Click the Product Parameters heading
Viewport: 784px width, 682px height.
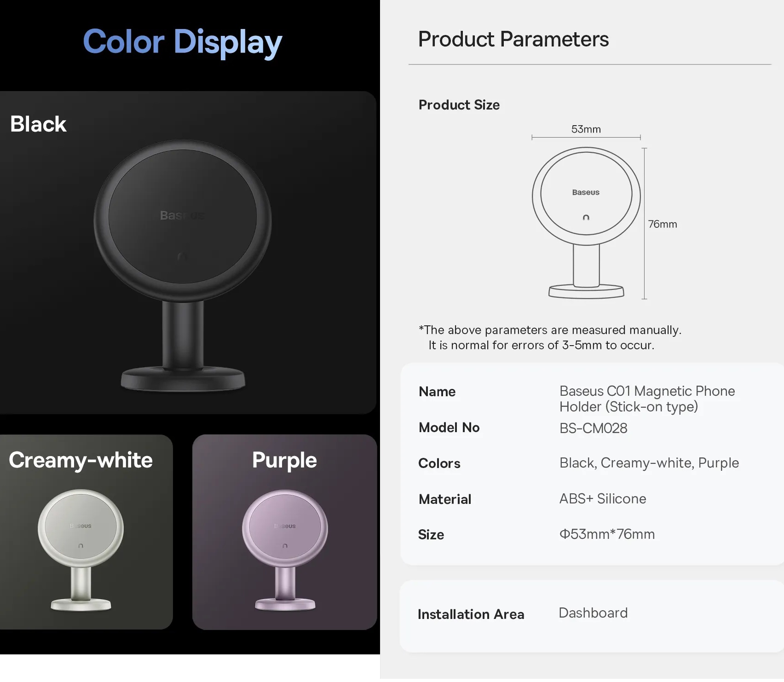pos(513,39)
